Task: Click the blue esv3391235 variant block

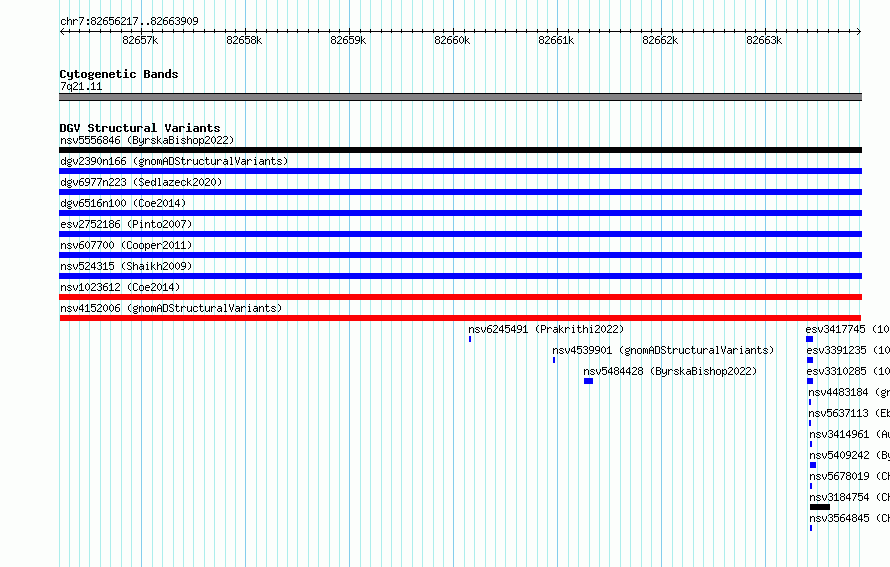Action: tap(810, 360)
